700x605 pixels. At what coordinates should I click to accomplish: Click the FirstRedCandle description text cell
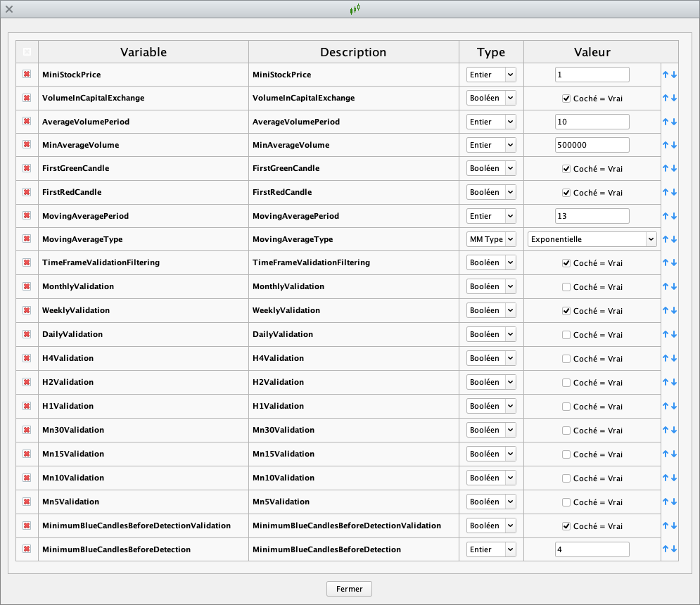point(282,192)
